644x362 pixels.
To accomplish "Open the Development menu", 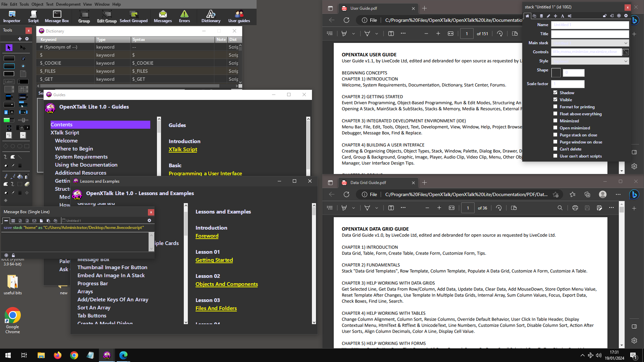I will pyautogui.click(x=68, y=4).
